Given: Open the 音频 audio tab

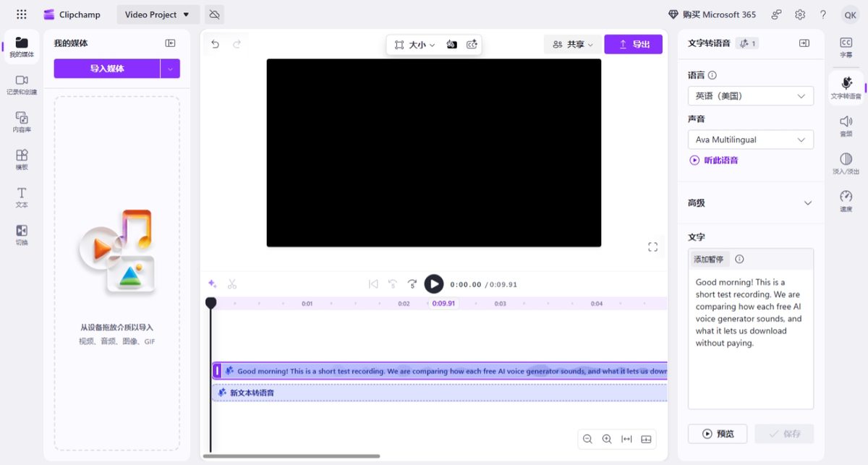Looking at the screenshot, I should (x=846, y=125).
